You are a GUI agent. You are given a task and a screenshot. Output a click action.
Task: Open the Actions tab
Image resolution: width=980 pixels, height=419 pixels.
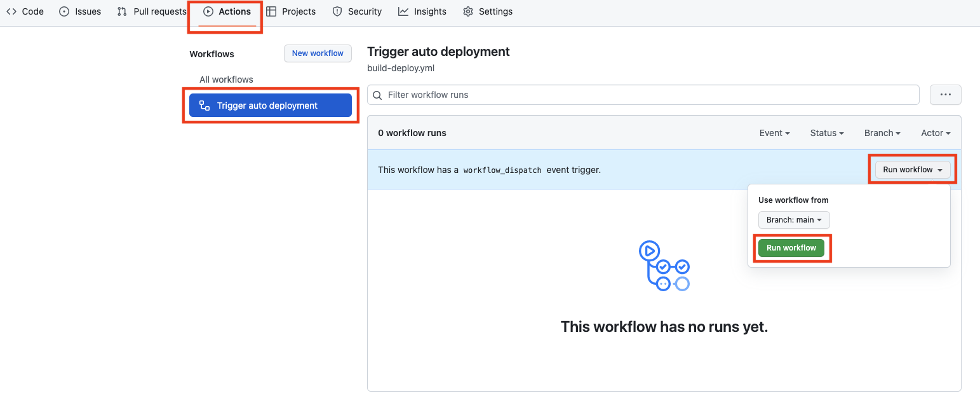click(x=227, y=11)
